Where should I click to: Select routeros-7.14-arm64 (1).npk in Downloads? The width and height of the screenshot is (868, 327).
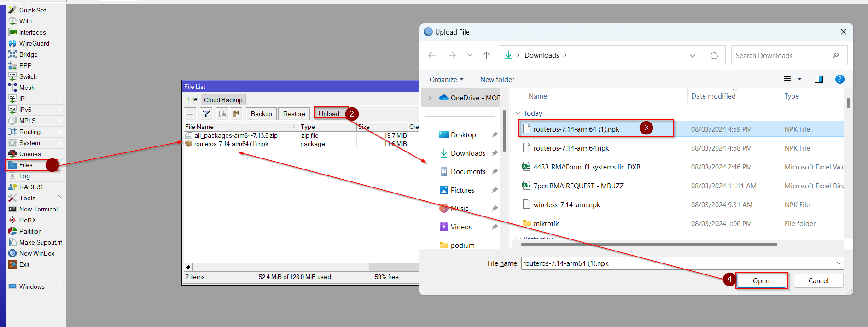682,129
